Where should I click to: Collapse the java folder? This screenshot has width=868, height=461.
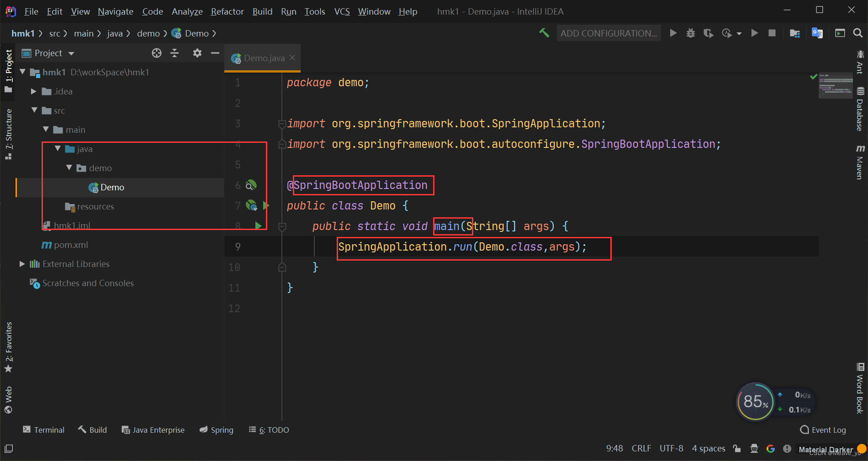pos(58,148)
